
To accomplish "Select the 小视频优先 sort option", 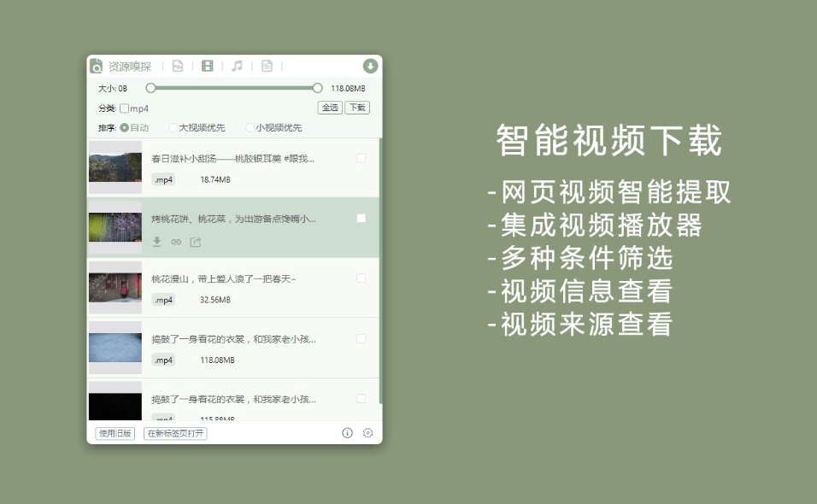I will click(249, 126).
